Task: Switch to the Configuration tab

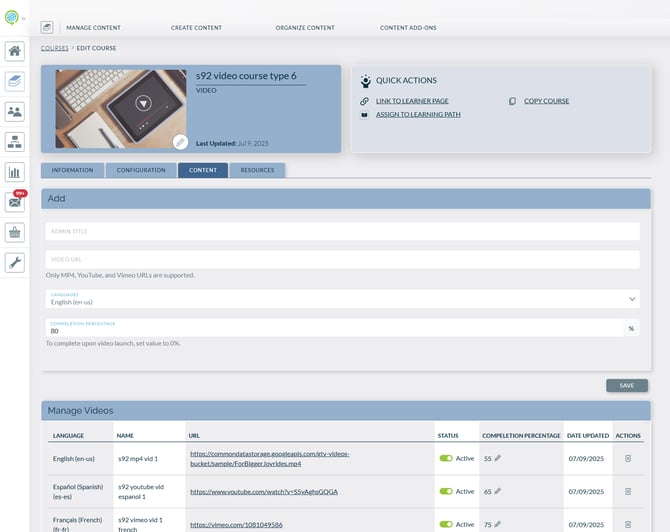Action: [141, 170]
